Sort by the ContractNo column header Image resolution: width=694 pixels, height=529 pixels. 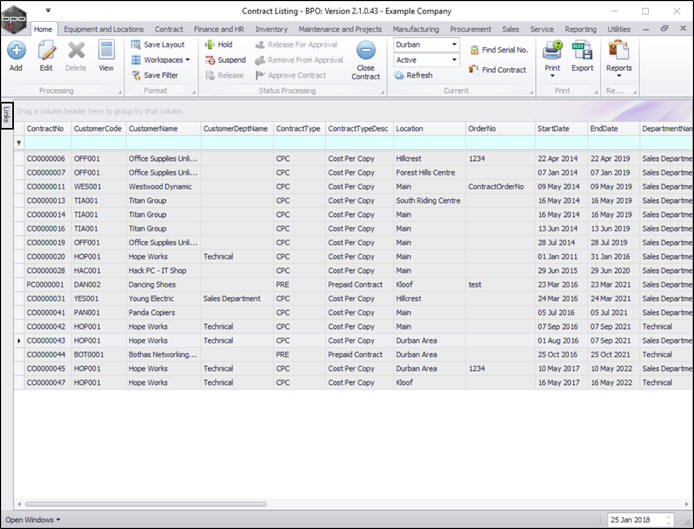point(47,129)
